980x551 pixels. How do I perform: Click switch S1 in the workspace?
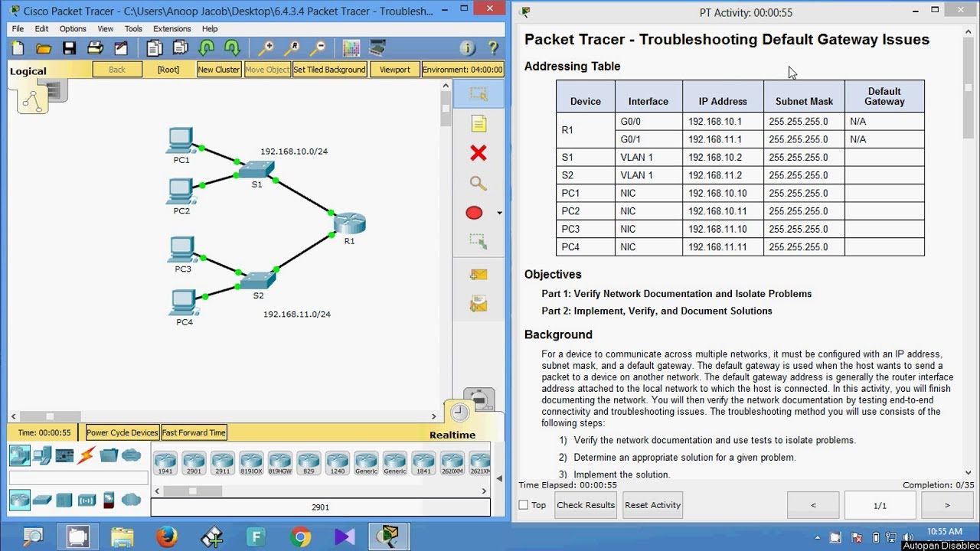click(x=256, y=169)
